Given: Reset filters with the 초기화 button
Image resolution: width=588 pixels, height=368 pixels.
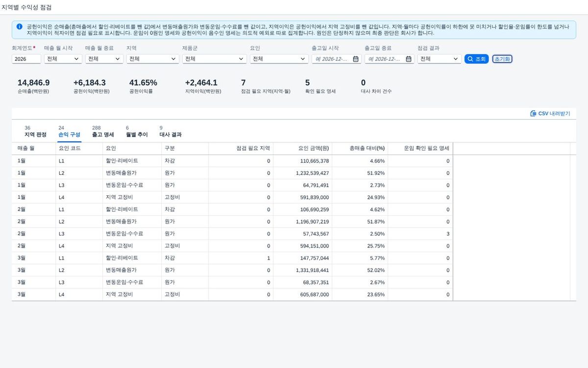Looking at the screenshot, I should (x=502, y=59).
